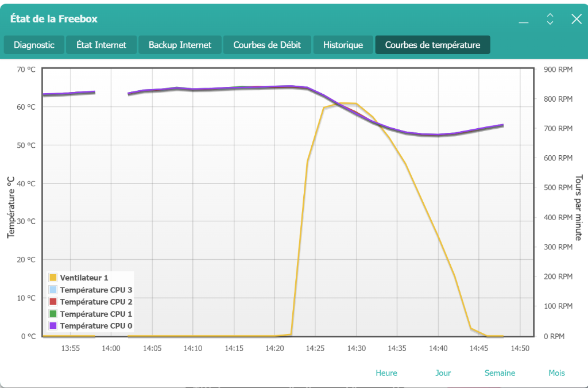This screenshot has width=588, height=388.
Task: Switch to the État Internet tab
Action: pyautogui.click(x=101, y=45)
